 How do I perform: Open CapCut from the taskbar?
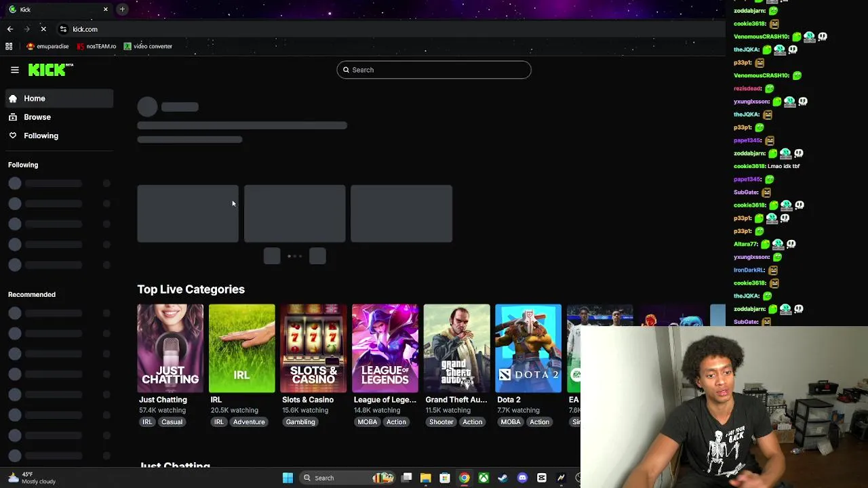tap(541, 478)
